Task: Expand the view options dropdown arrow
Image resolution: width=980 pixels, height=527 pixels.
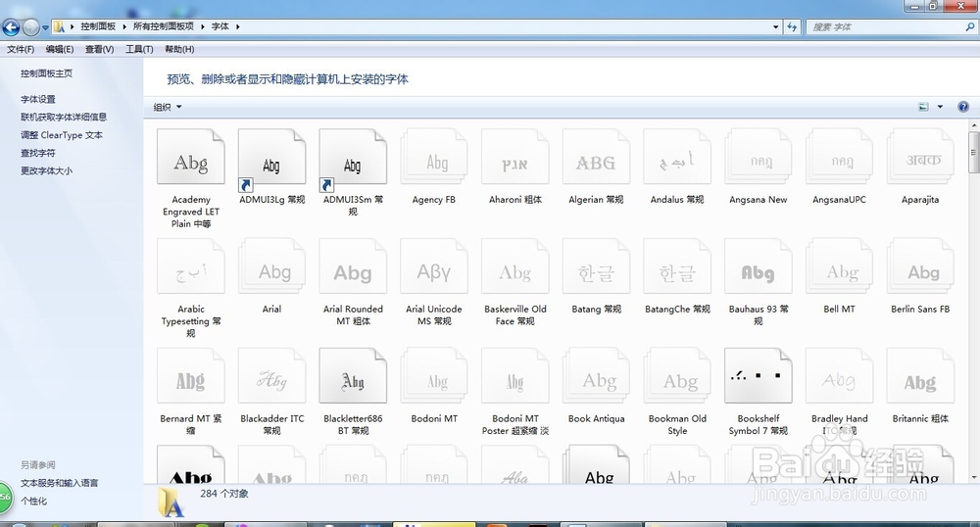Action: pyautogui.click(x=940, y=107)
